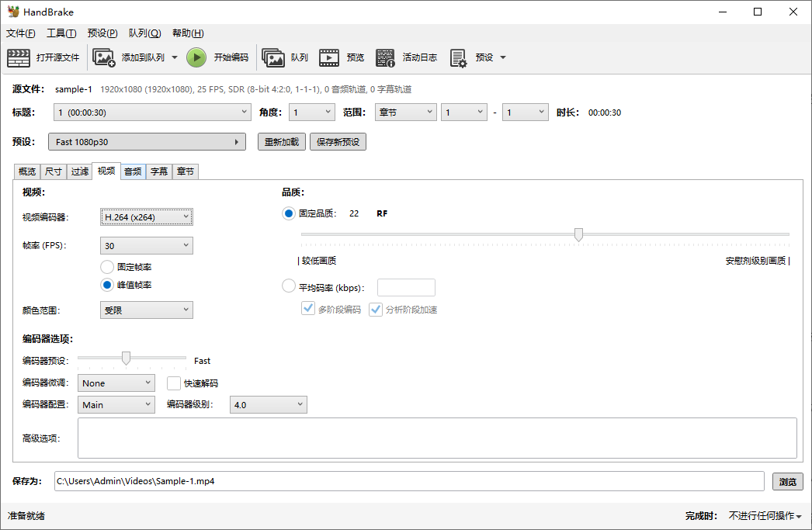812x530 pixels.
Task: Click the average bitrate kbps field
Action: 406,287
